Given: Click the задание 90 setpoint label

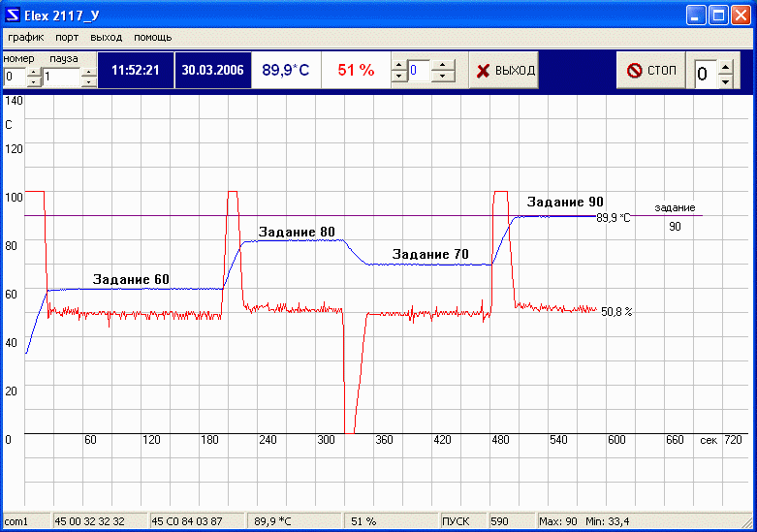Looking at the screenshot, I should [x=675, y=217].
